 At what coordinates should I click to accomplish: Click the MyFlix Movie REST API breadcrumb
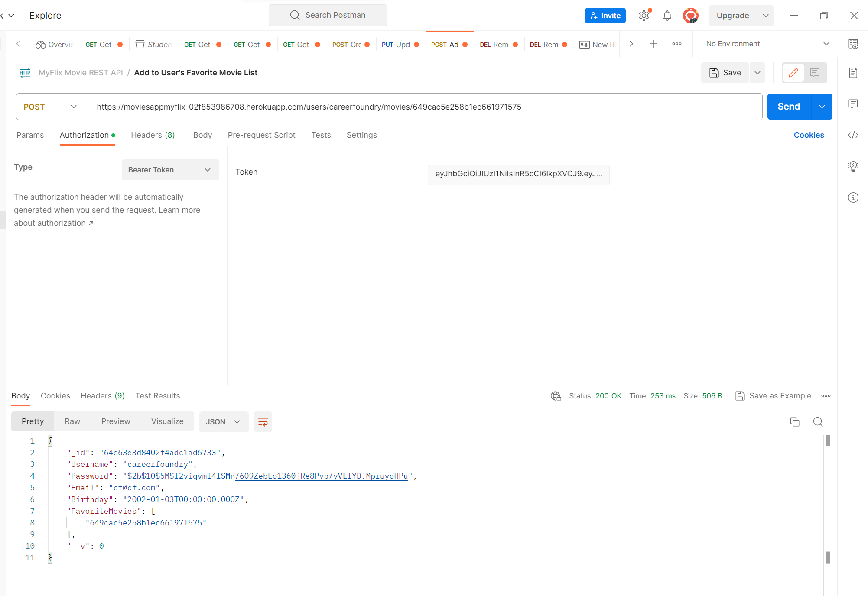pyautogui.click(x=81, y=73)
